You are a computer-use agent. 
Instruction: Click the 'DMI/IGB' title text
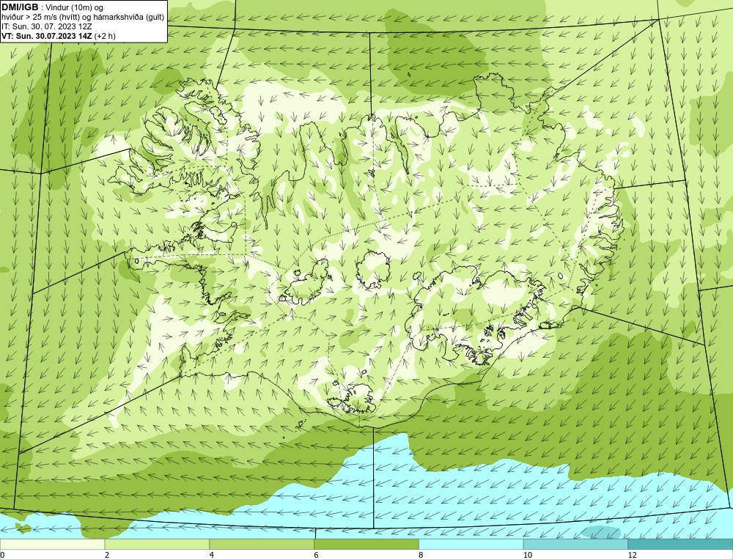pos(20,7)
